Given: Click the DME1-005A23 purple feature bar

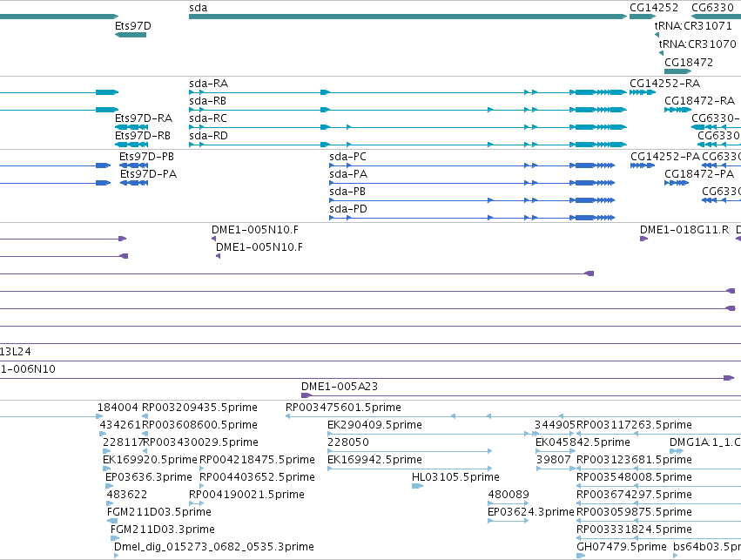Looking at the screenshot, I should point(521,395).
